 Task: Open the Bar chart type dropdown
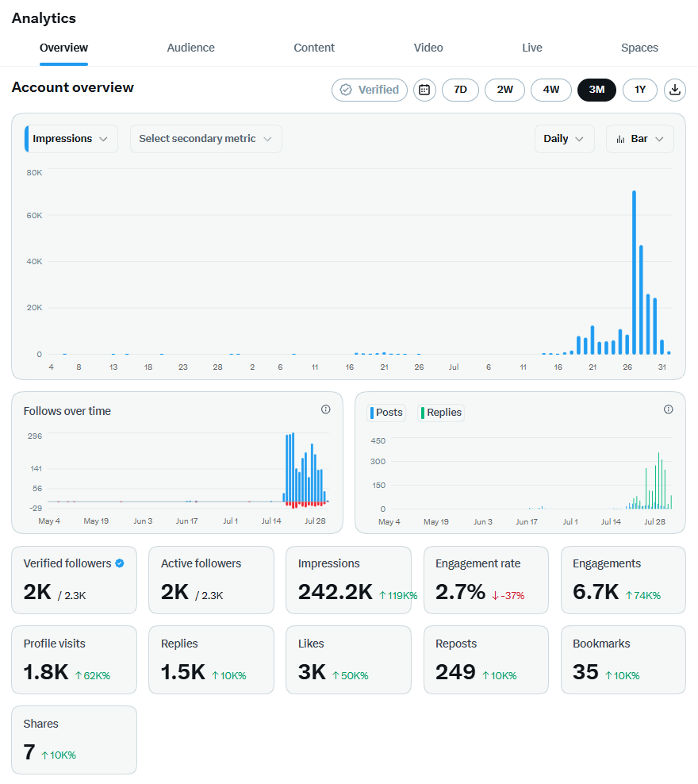click(639, 139)
